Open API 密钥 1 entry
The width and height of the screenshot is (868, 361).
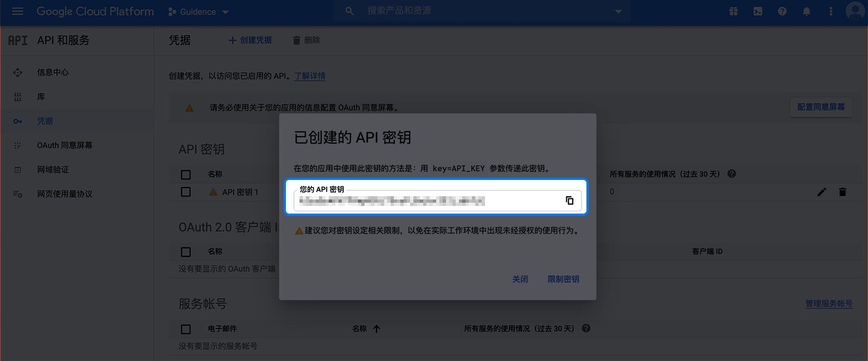pos(240,192)
